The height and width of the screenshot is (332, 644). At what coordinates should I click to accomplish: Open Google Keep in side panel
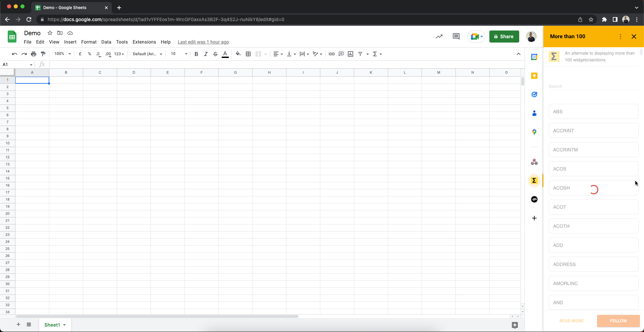pos(534,76)
